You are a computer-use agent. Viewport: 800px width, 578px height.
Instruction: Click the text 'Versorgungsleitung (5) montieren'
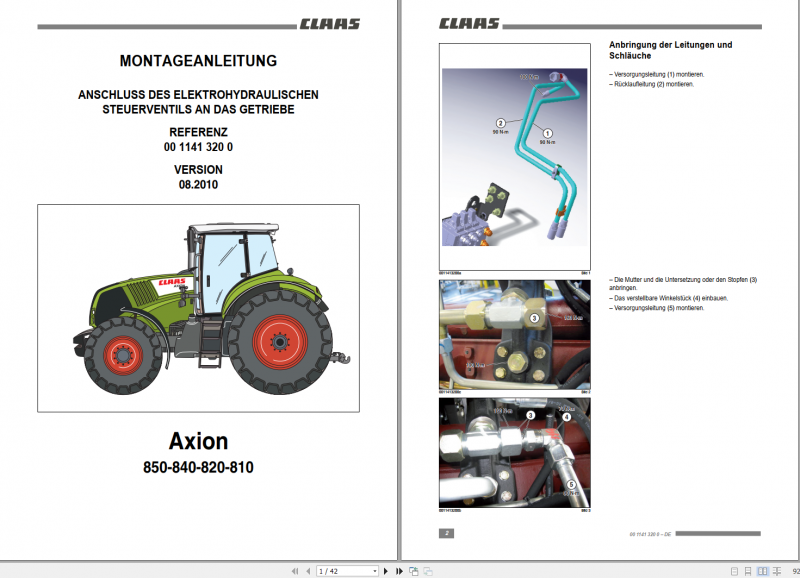pyautogui.click(x=659, y=308)
